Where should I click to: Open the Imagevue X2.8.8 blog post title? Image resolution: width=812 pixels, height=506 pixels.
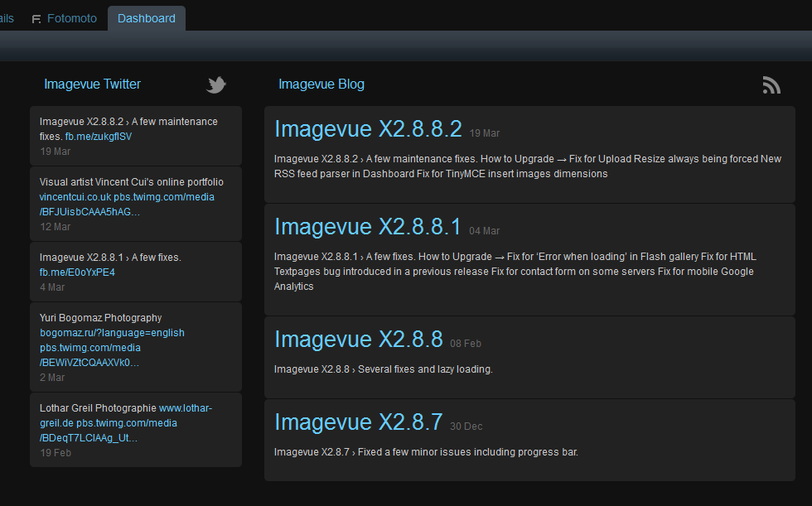click(x=358, y=340)
